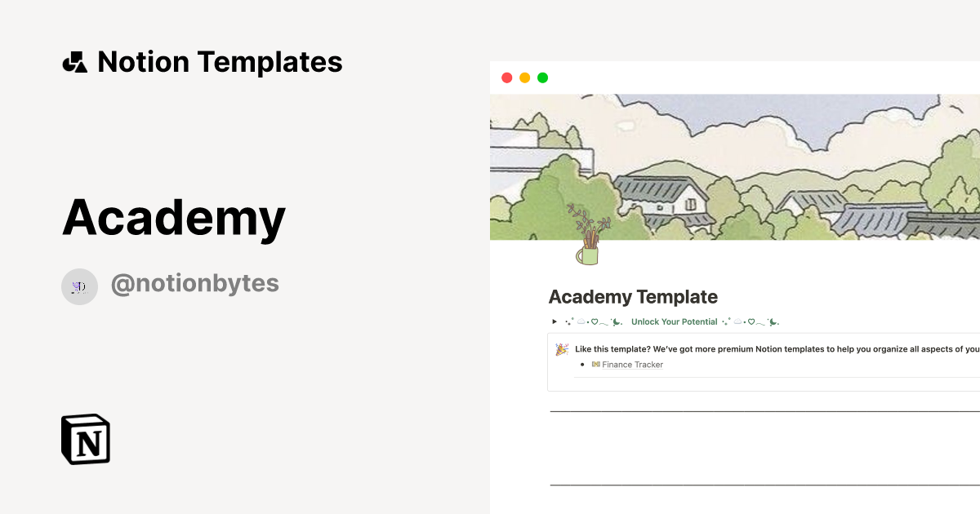Click the @notionbytes avatar icon
Viewport: 980px width, 514px height.
(x=79, y=286)
